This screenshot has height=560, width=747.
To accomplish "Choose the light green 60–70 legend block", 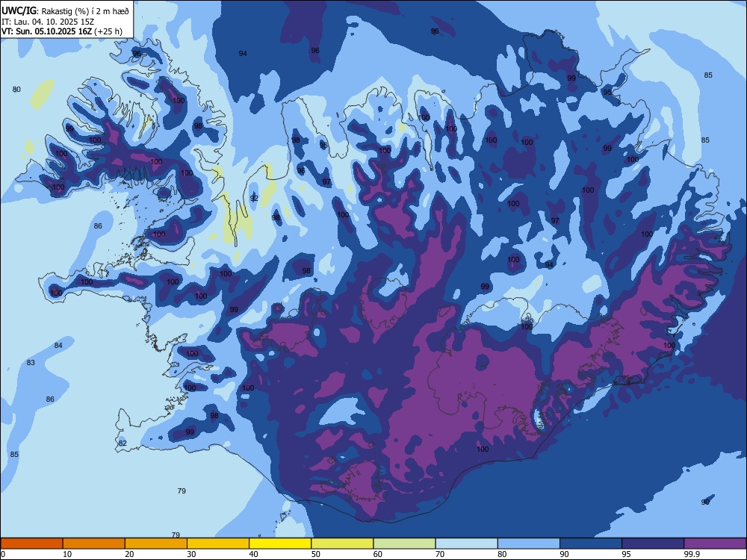I will point(404,544).
